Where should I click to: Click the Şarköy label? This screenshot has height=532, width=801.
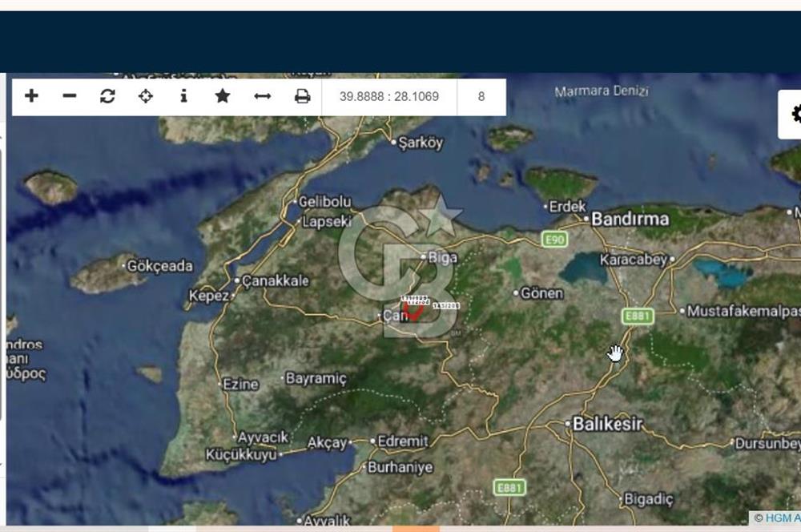[x=421, y=142]
